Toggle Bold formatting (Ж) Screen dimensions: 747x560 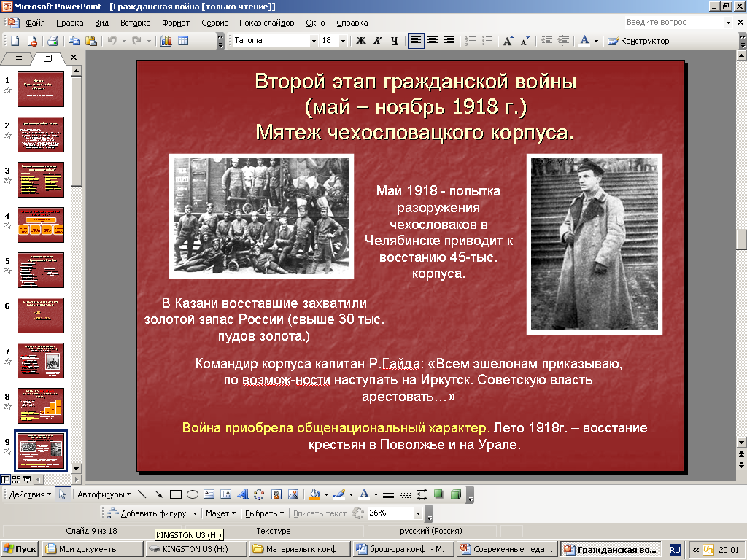pyautogui.click(x=361, y=41)
